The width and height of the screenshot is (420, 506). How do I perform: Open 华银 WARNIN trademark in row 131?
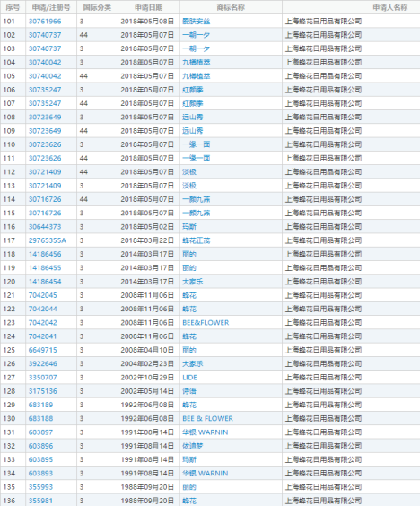point(206,432)
